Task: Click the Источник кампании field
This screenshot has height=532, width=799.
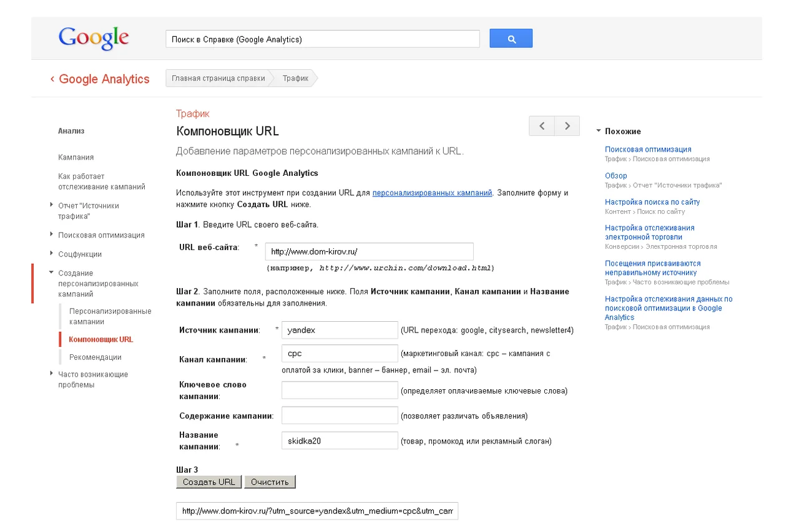Action: [340, 330]
